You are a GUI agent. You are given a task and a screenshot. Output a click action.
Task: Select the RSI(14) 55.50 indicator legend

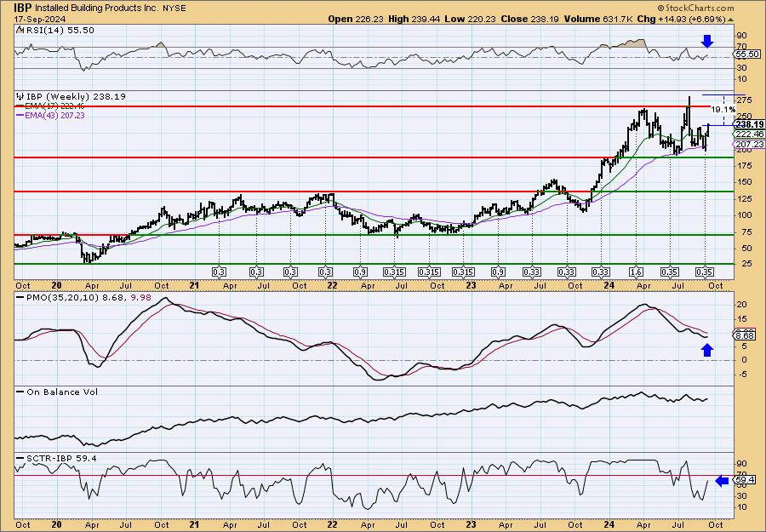coord(55,31)
